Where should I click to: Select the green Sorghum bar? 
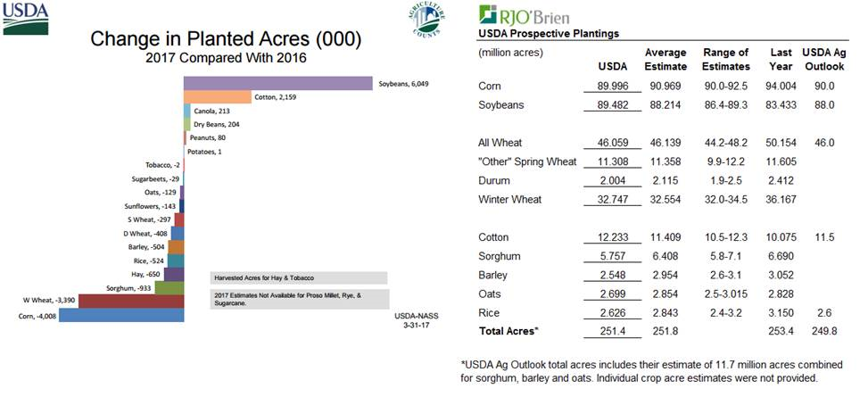point(174,287)
